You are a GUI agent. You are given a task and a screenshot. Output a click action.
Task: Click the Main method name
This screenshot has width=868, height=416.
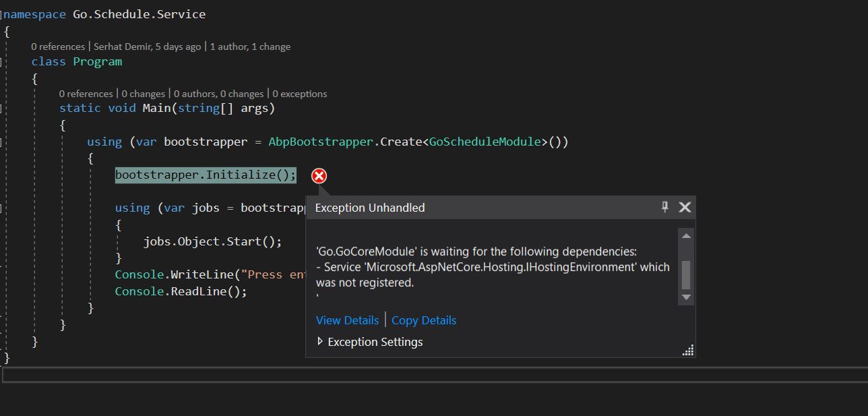point(156,108)
